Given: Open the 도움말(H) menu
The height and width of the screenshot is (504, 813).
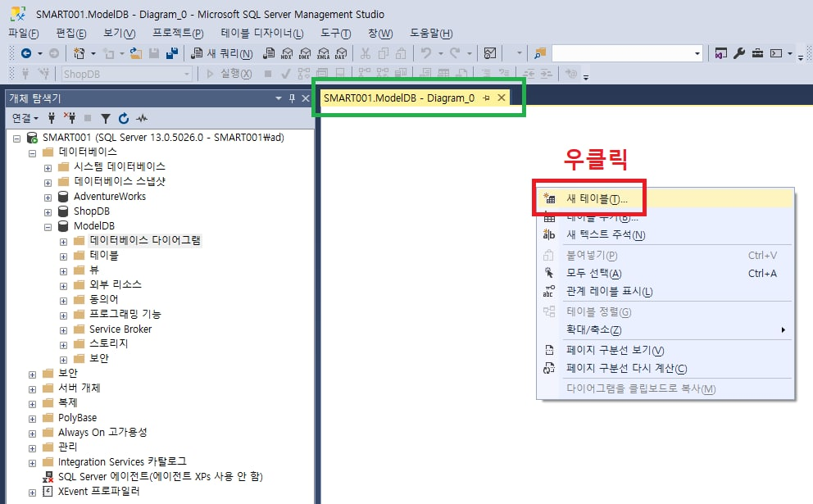Looking at the screenshot, I should [431, 33].
